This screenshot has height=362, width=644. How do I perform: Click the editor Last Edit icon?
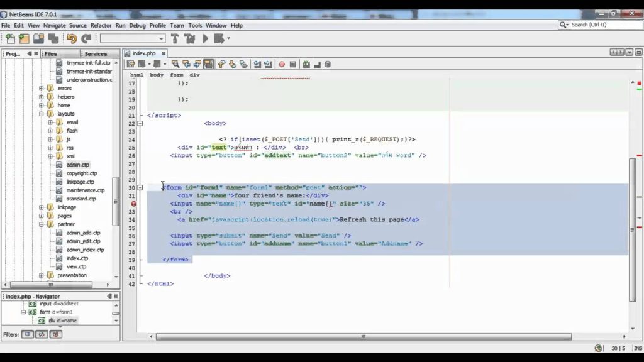(131, 64)
